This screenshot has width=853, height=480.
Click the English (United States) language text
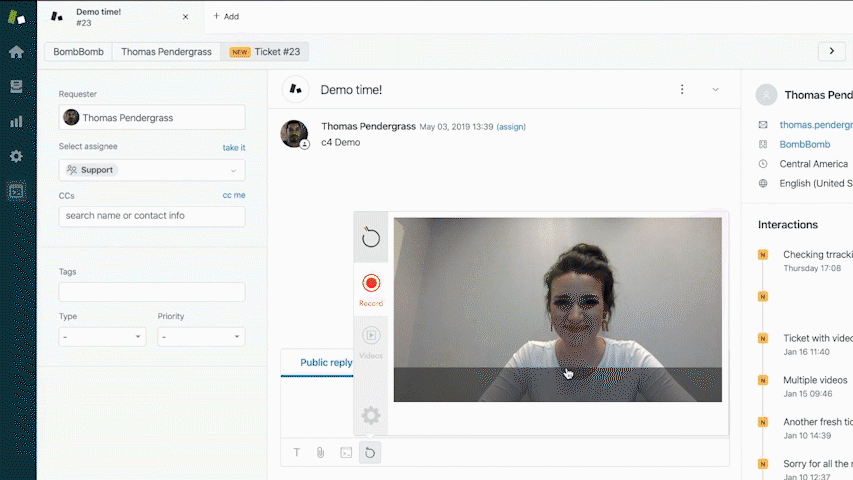coord(816,183)
